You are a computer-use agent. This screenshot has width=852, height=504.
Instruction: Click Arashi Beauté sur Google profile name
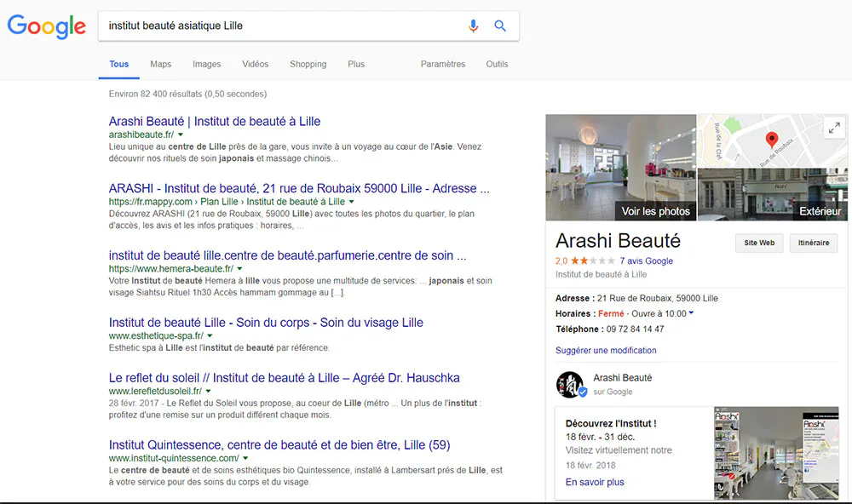pyautogui.click(x=622, y=378)
